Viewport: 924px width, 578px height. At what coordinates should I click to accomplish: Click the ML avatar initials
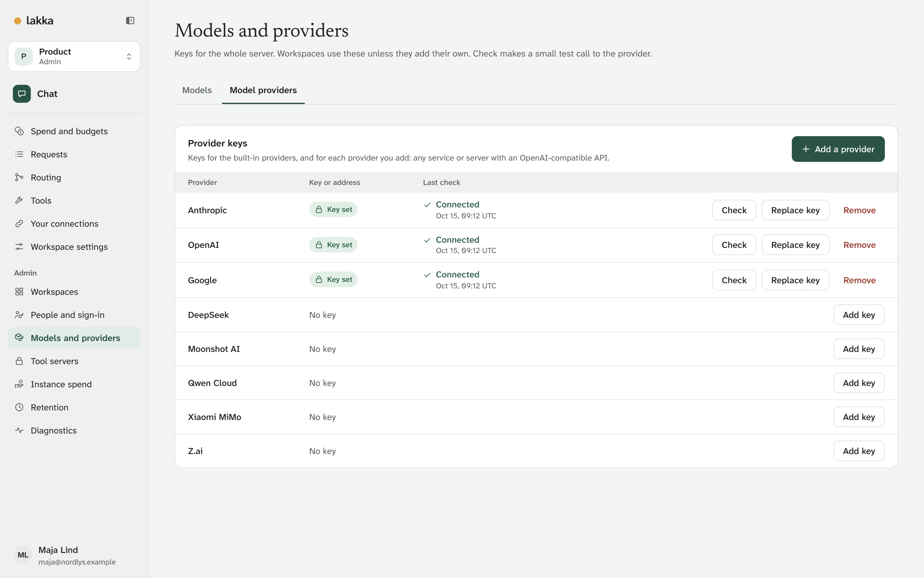coord(23,555)
